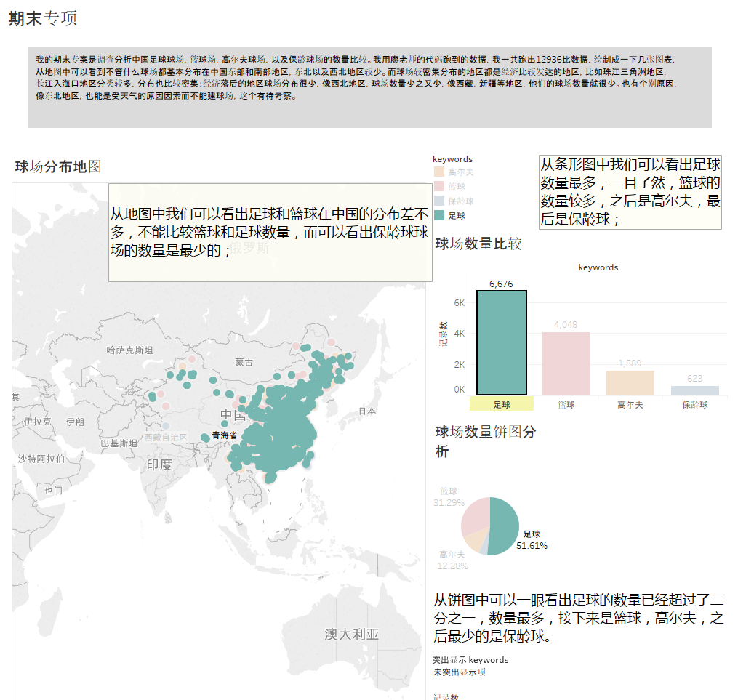
Task: Click the 保龄球 axis label under bars
Action: click(x=694, y=405)
